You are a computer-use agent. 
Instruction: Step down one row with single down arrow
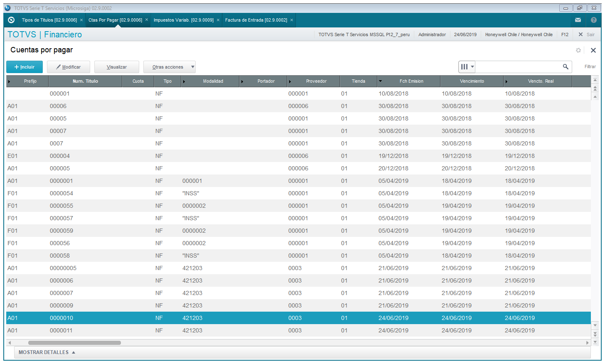(x=595, y=325)
